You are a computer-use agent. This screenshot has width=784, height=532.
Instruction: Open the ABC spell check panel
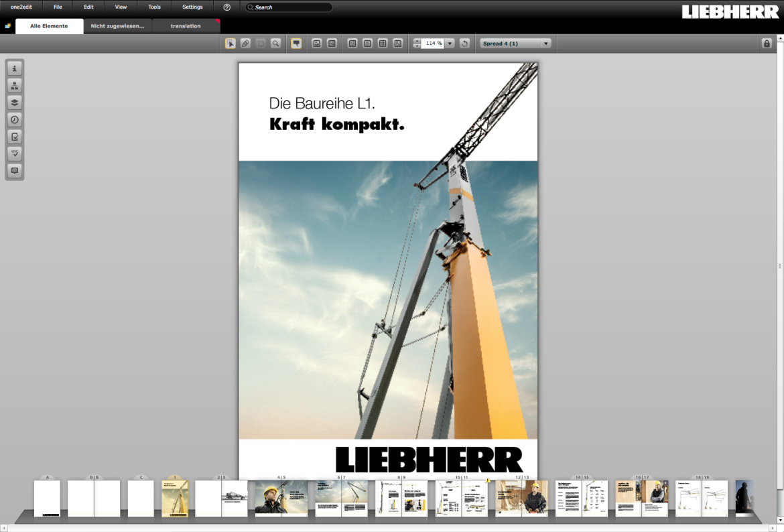(x=15, y=153)
